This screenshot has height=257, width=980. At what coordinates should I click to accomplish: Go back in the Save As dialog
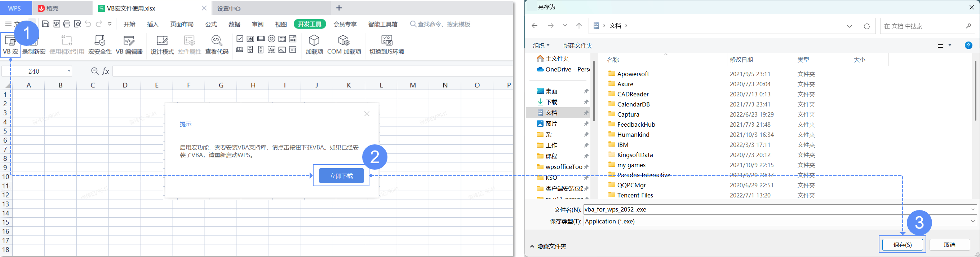click(x=535, y=26)
